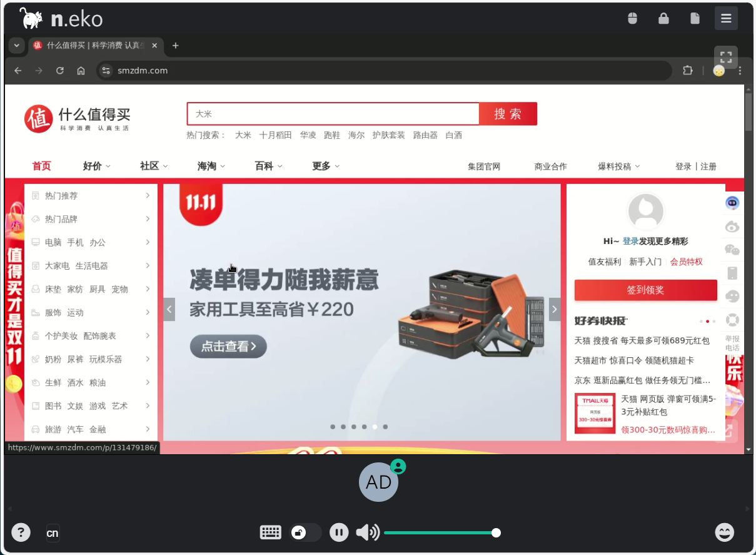The height and width of the screenshot is (555, 756).
Task: Open Chrome three-dot menu
Action: (x=740, y=71)
